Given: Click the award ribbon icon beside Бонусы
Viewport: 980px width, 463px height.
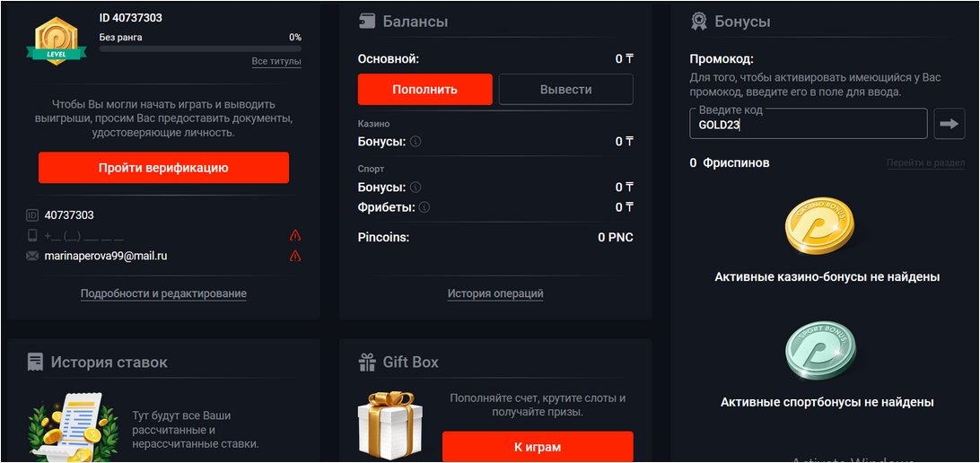Looking at the screenshot, I should point(699,22).
